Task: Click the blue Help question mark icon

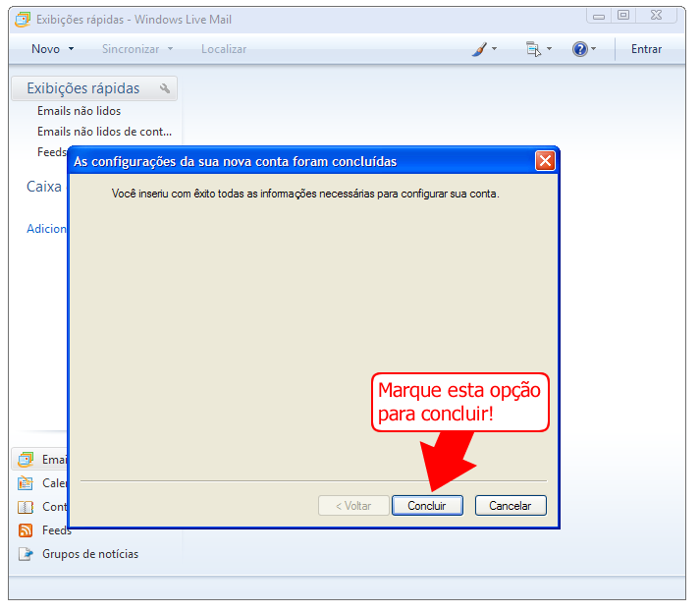Action: 580,49
